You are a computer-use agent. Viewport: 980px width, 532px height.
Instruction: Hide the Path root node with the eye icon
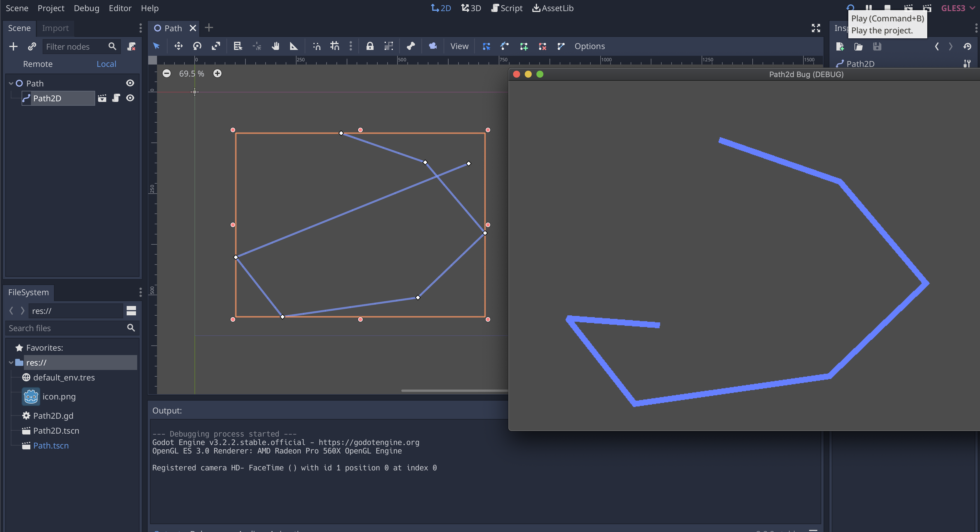[130, 83]
